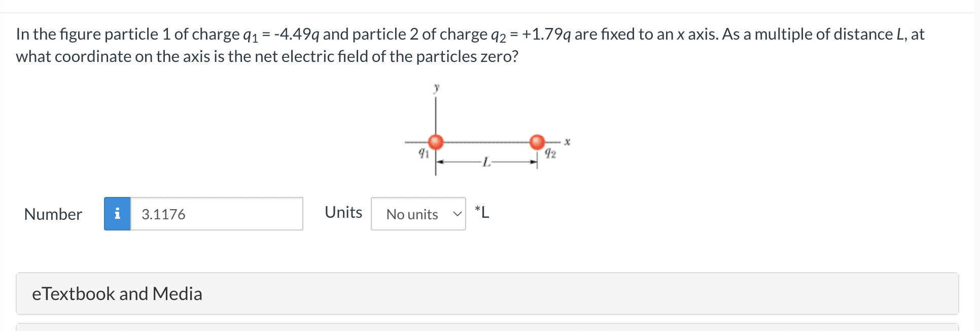Image resolution: width=980 pixels, height=331 pixels.
Task: Click the x-axis label in the diagram
Action: coord(567,141)
